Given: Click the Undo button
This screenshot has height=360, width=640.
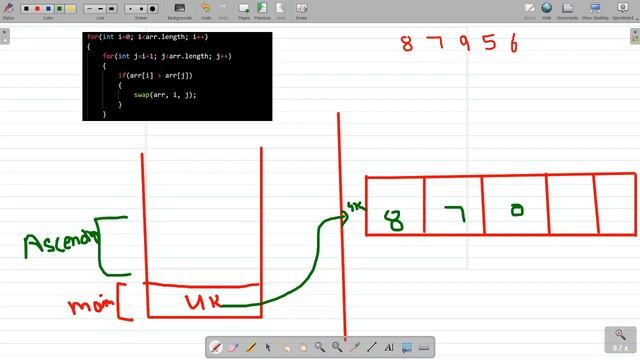Looking at the screenshot, I should click(206, 10).
